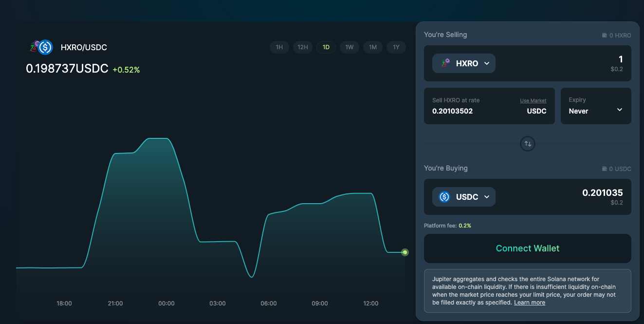
Task: Select the 1W chart timeframe
Action: (350, 47)
